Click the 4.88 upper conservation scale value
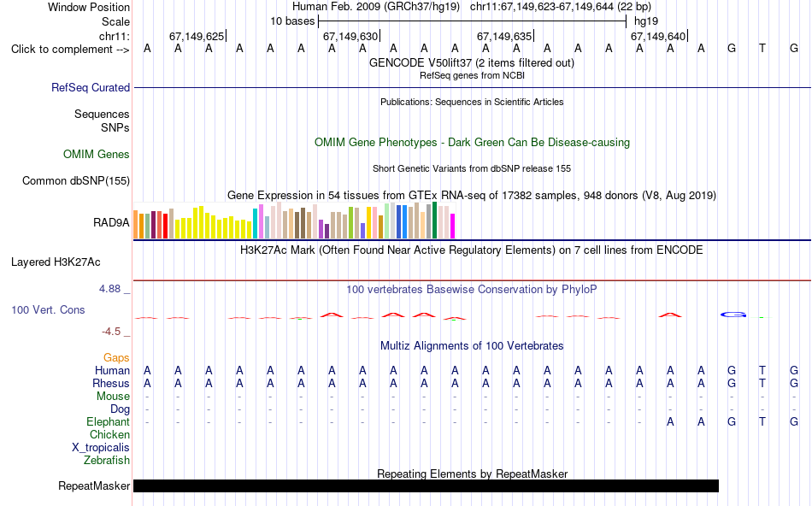Image resolution: width=812 pixels, height=506 pixels. tap(109, 289)
